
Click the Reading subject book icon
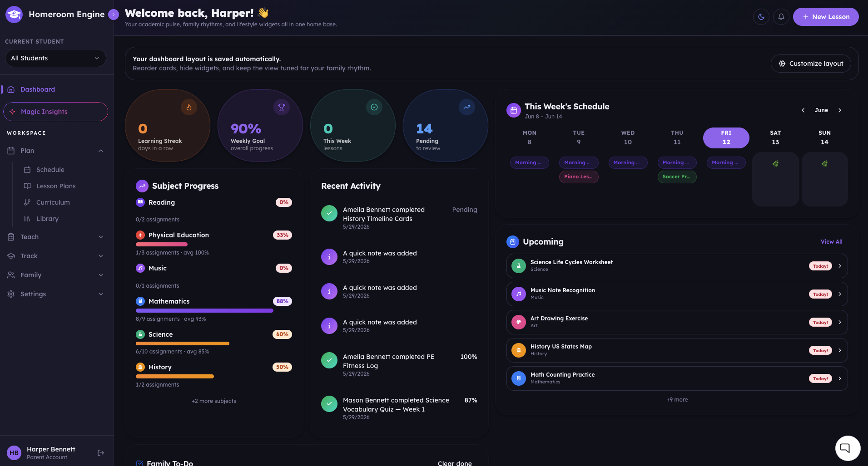140,202
